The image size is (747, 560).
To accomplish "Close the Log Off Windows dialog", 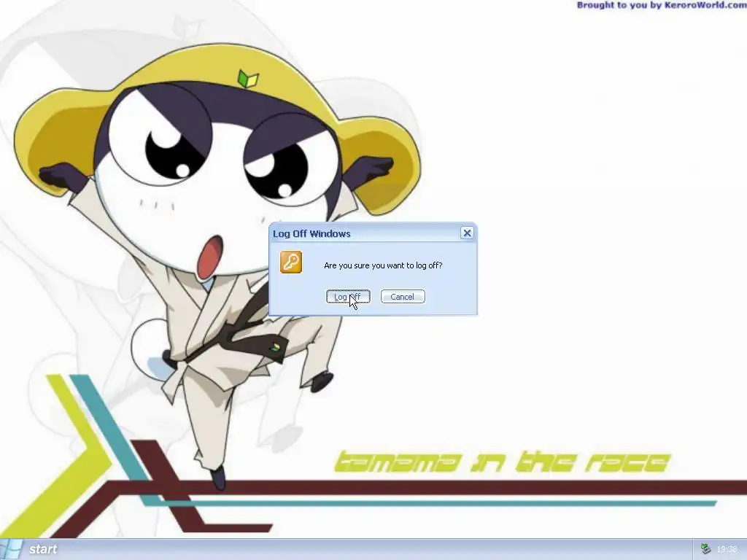I will point(467,233).
